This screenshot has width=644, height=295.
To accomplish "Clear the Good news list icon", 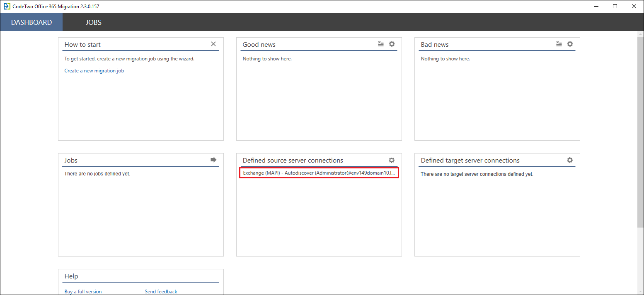I will (x=381, y=44).
